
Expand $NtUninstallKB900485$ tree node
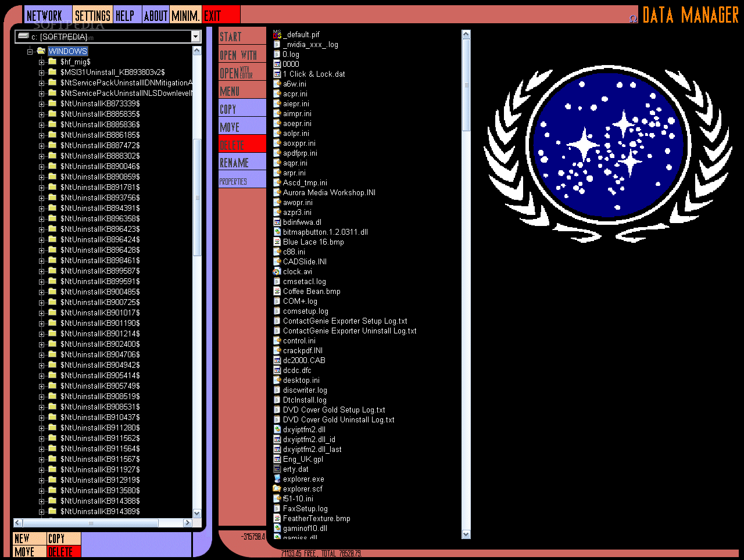pos(41,292)
